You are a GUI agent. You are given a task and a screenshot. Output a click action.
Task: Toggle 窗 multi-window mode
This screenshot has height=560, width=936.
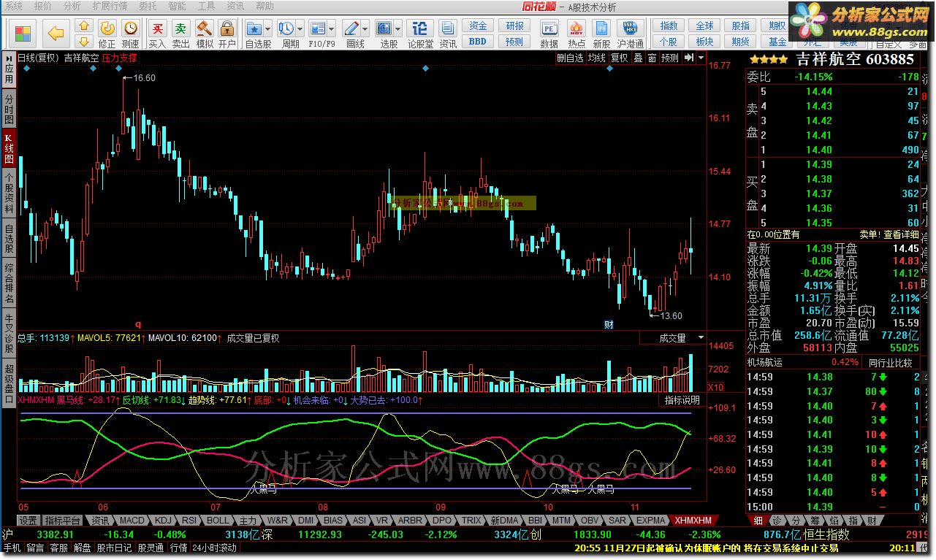[x=652, y=58]
